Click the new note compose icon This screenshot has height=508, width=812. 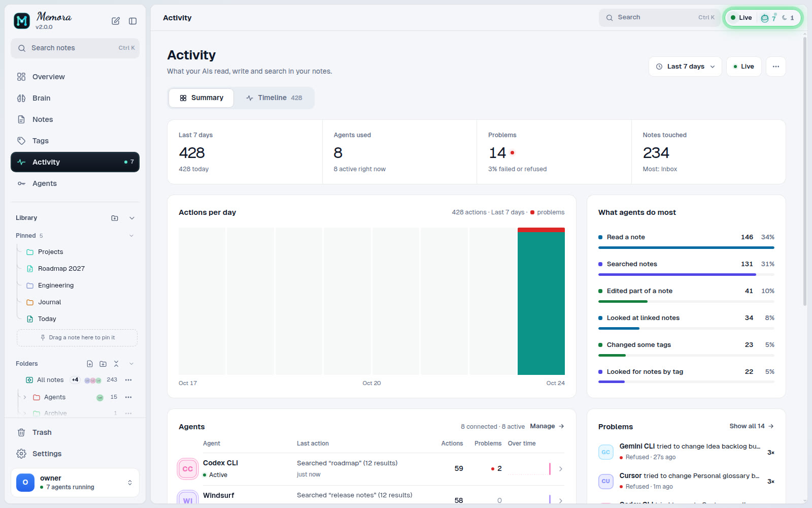pos(116,21)
